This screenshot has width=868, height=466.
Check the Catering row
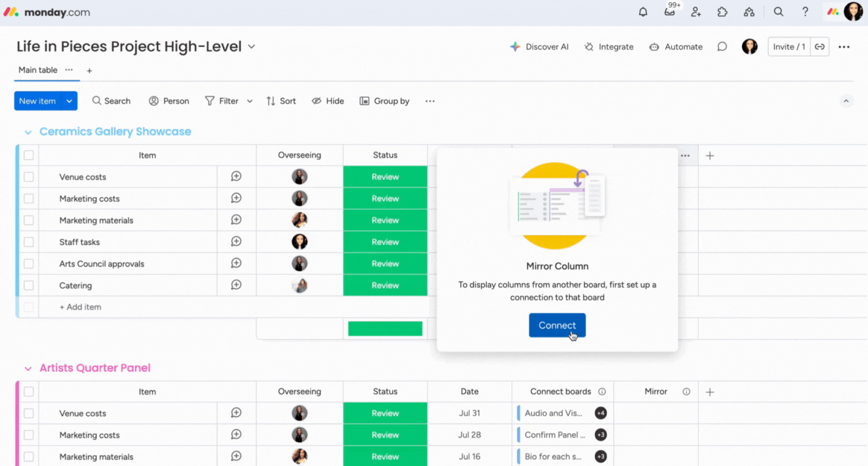tap(29, 286)
